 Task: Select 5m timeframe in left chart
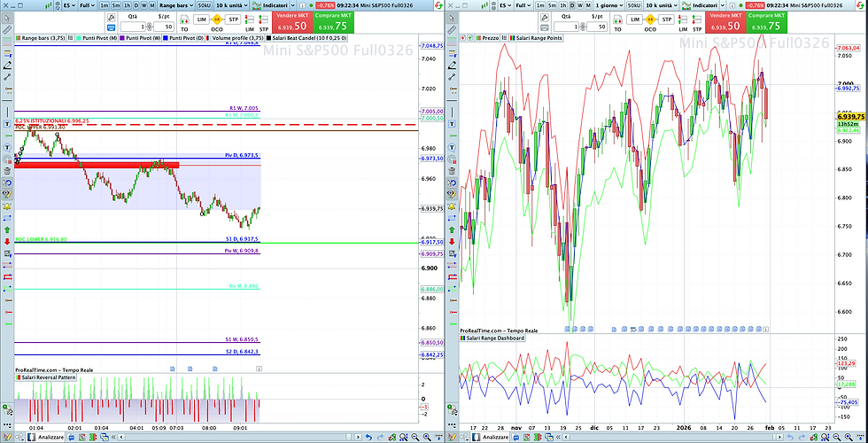pos(116,5)
